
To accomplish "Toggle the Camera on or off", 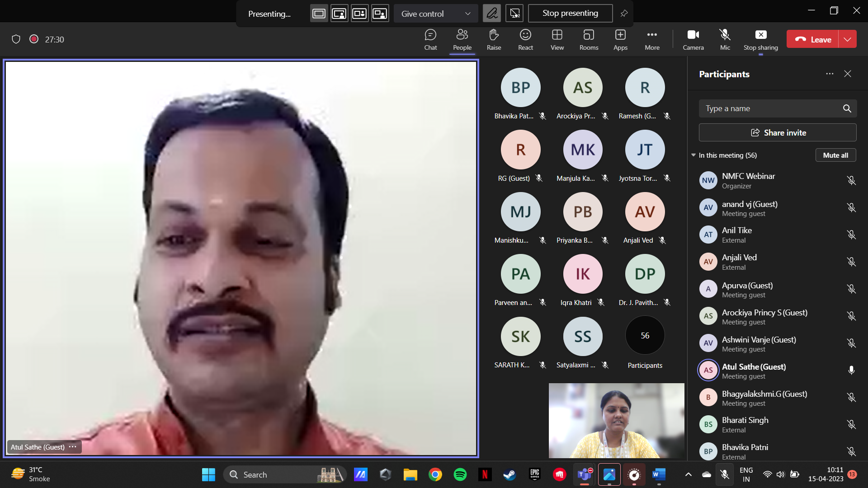I will pyautogui.click(x=693, y=39).
